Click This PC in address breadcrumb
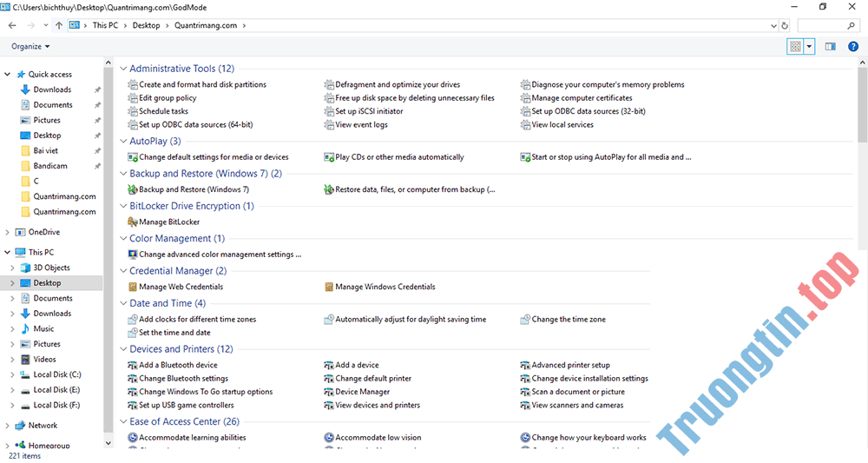Screen dimensions: 868x463 (105, 25)
